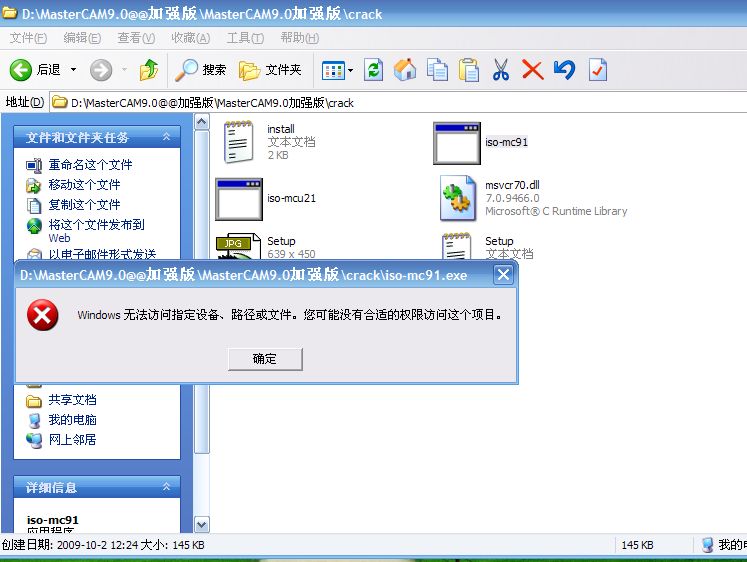Click the Paste clipboard toolbar icon
The image size is (747, 562).
468,70
